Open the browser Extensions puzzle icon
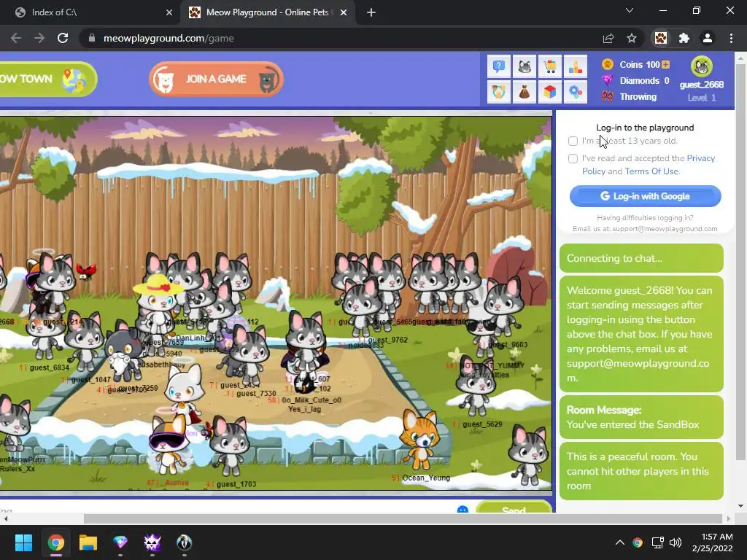 [684, 38]
